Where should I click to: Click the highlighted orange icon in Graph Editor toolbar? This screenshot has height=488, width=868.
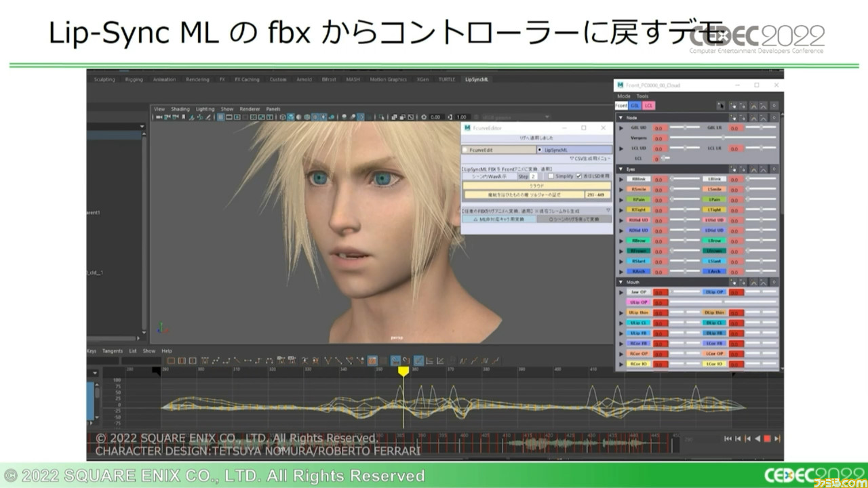tap(372, 361)
